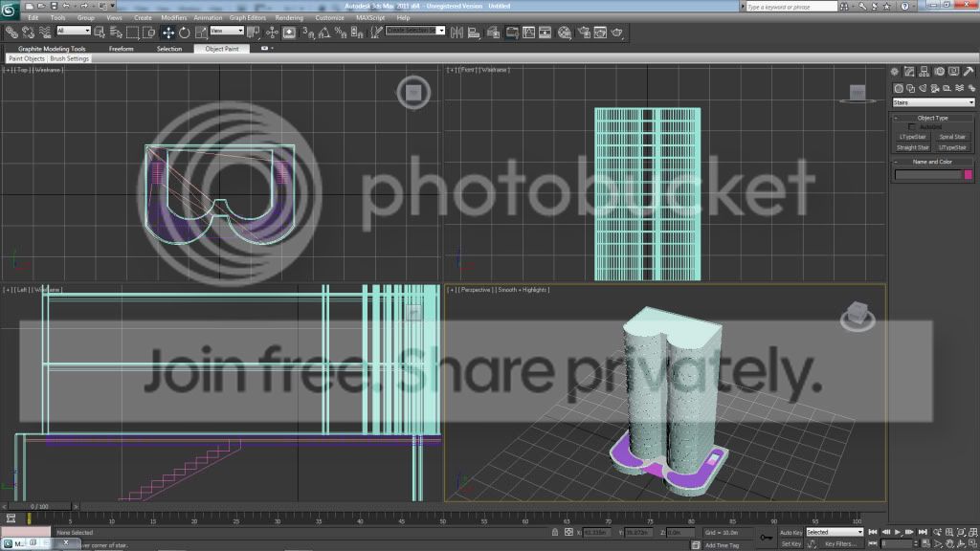The width and height of the screenshot is (980, 551).
Task: Switch to the Selection ribbon tab
Action: pos(169,49)
